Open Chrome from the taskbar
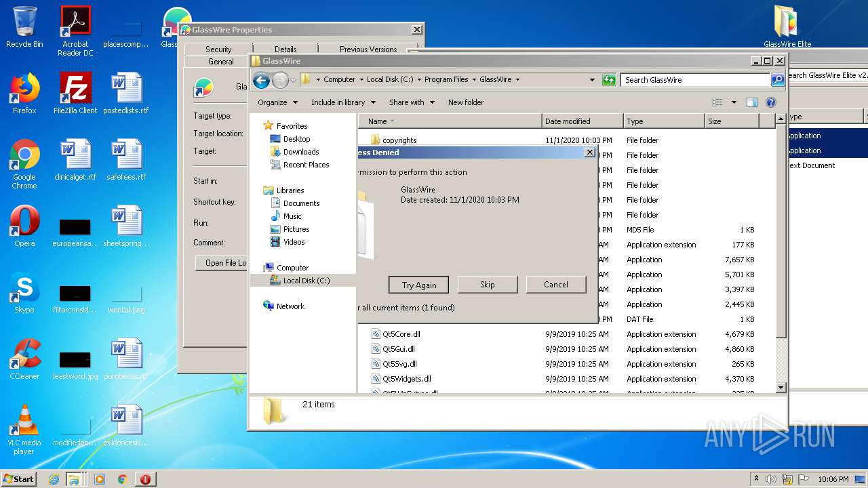 pos(122,479)
